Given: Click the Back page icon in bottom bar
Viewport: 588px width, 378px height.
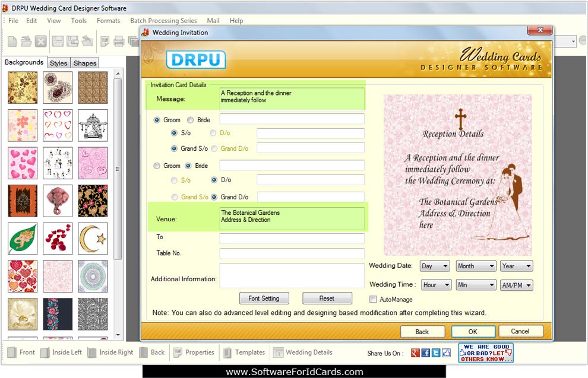Looking at the screenshot, I should [143, 352].
